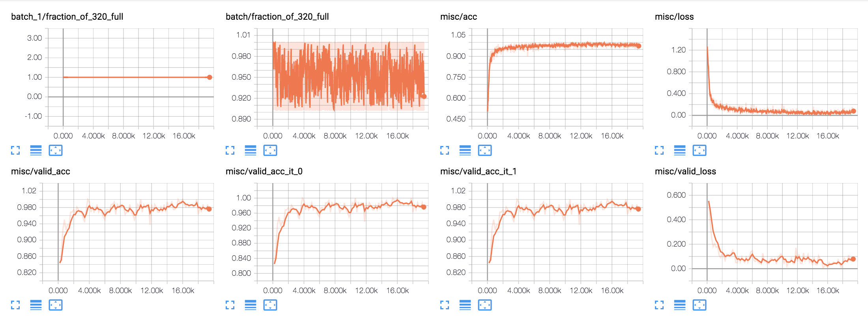Toggle y-axis log scale for misc/valid_loss
The height and width of the screenshot is (318, 868).
pyautogui.click(x=680, y=305)
